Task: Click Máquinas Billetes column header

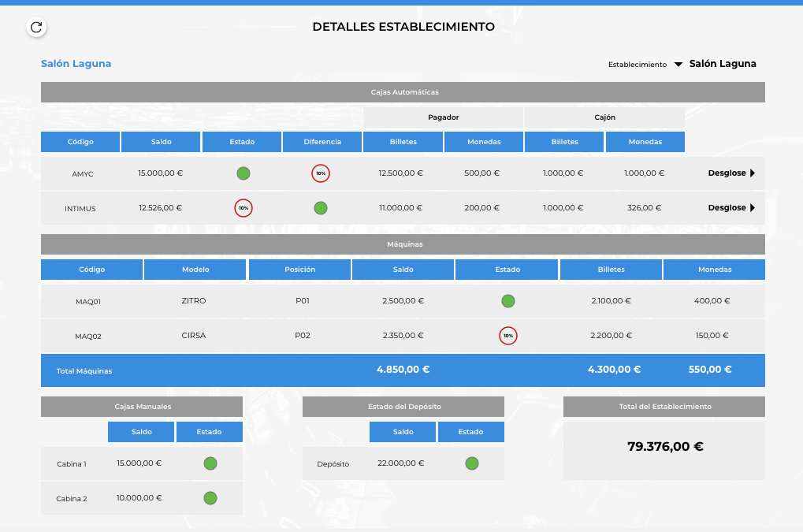Action: 611,270
